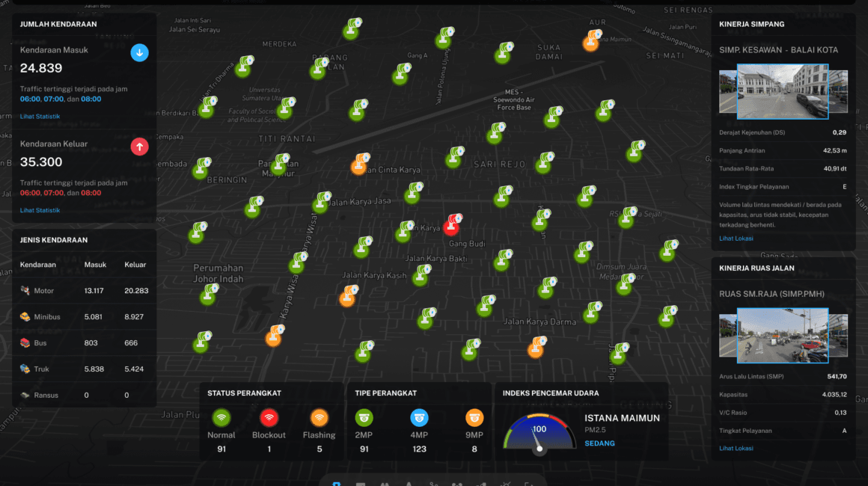This screenshot has width=868, height=486.
Task: Click the binoculars icon in bottom toolbar
Action: pyautogui.click(x=384, y=483)
